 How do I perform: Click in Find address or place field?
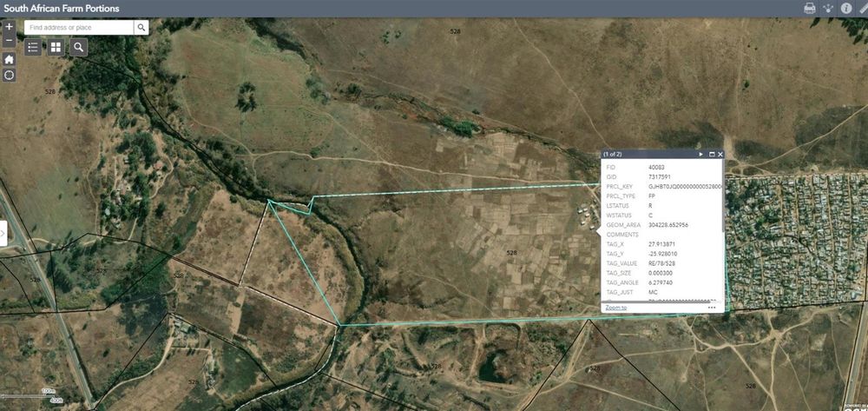78,27
